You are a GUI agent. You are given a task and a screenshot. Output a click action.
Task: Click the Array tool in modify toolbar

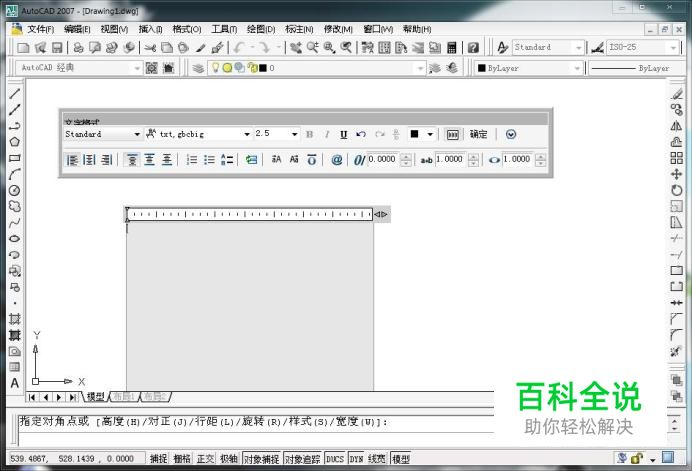pyautogui.click(x=676, y=158)
